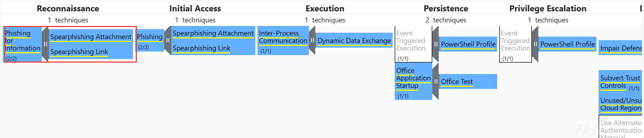Collapse Persistence Event Triggered Execution handle
Viewport: 644px width, 138px height.
(435, 44)
